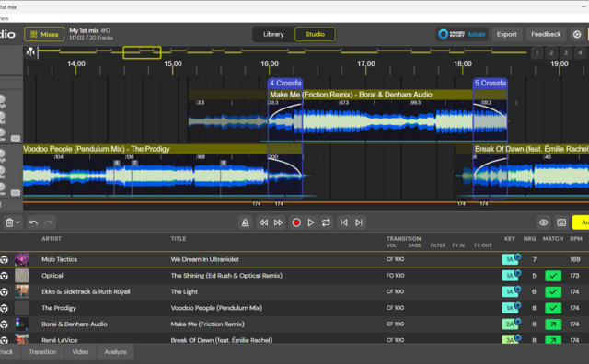The width and height of the screenshot is (589, 364).
Task: Select artist René LaVice row
Action: click(x=59, y=340)
